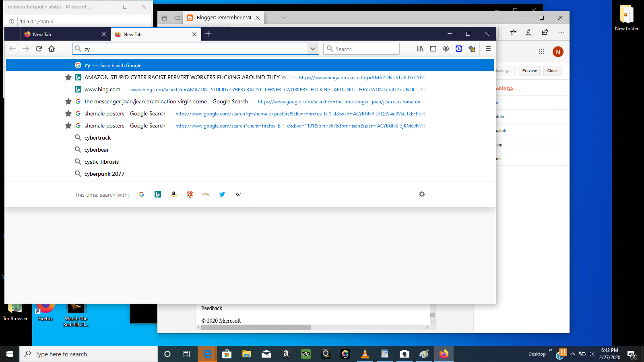
Task: Search this time with Google
Action: (142, 194)
